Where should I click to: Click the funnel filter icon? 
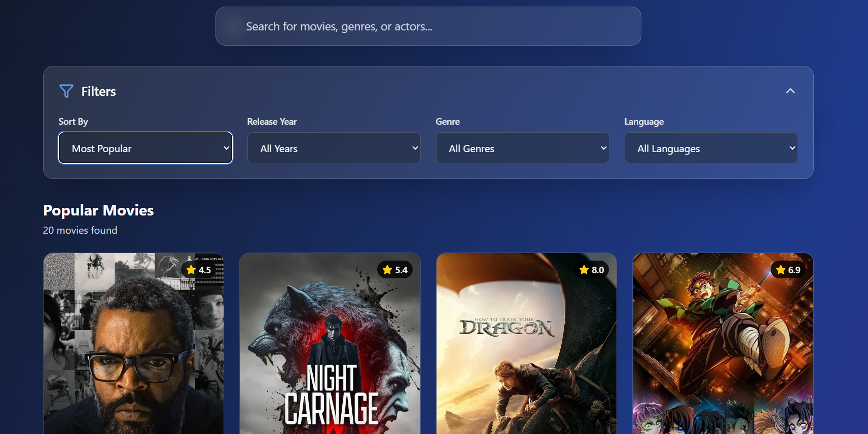coord(66,91)
